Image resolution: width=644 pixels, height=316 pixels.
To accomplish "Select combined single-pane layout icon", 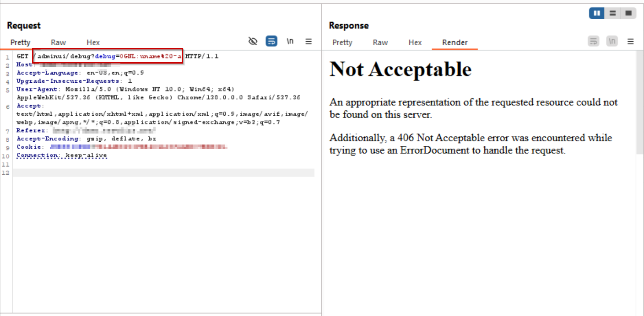I will [628, 13].
